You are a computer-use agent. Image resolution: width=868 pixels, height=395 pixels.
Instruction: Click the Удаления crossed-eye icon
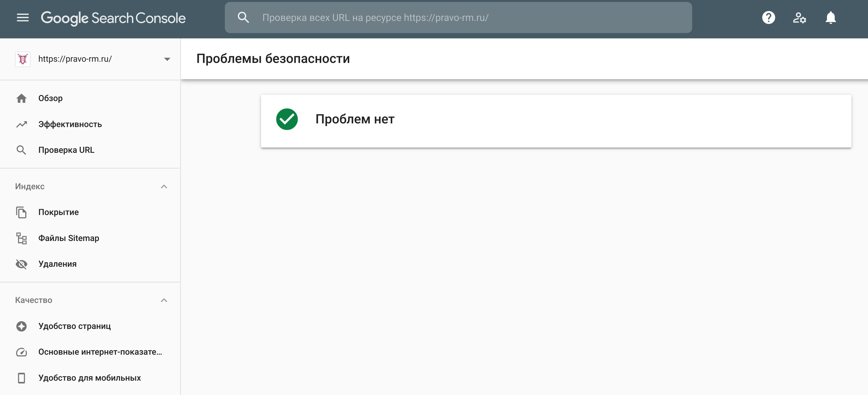click(22, 264)
